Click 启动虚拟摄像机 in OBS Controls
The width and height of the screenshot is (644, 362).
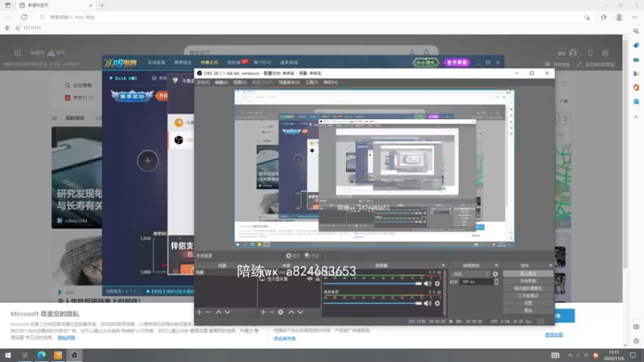pos(528,289)
